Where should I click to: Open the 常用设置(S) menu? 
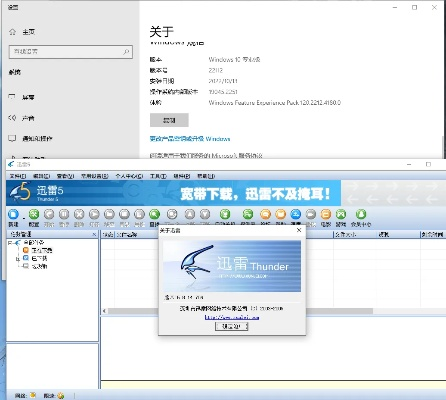click(x=95, y=176)
